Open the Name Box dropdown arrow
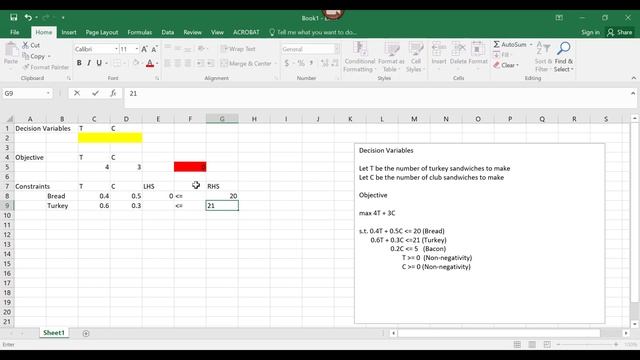The width and height of the screenshot is (640, 360). point(48,93)
